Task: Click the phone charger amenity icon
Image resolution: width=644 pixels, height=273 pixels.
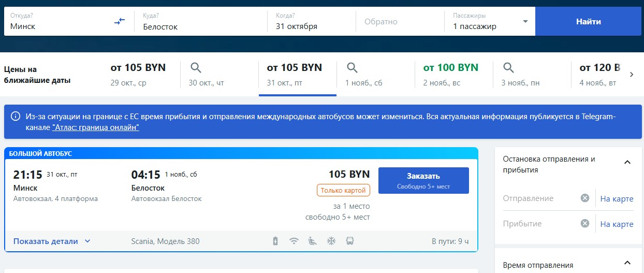Action: tap(275, 241)
